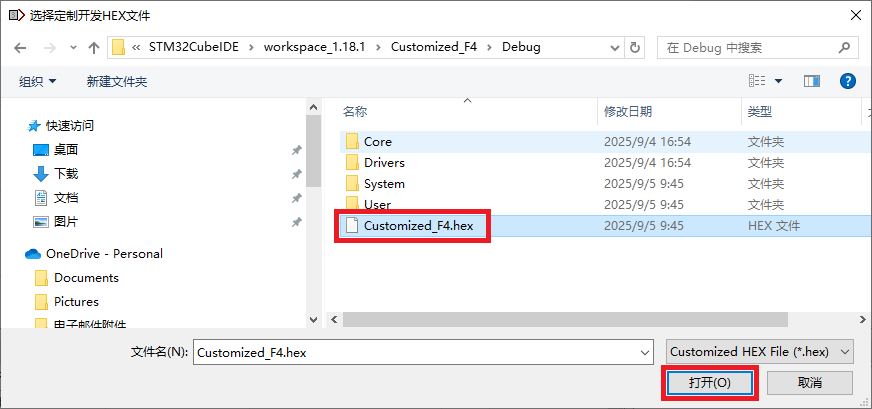872x409 pixels.
Task: Expand the view options dropdown arrow
Action: [778, 81]
